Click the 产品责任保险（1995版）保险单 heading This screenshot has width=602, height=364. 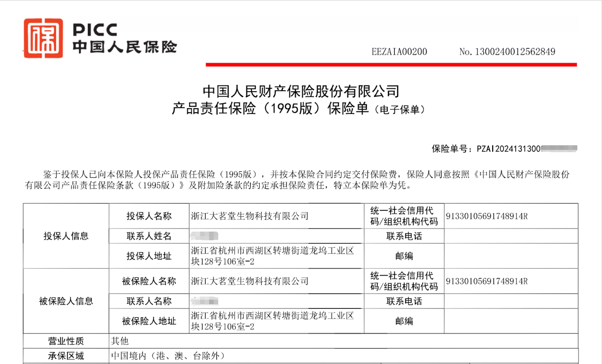coord(270,109)
